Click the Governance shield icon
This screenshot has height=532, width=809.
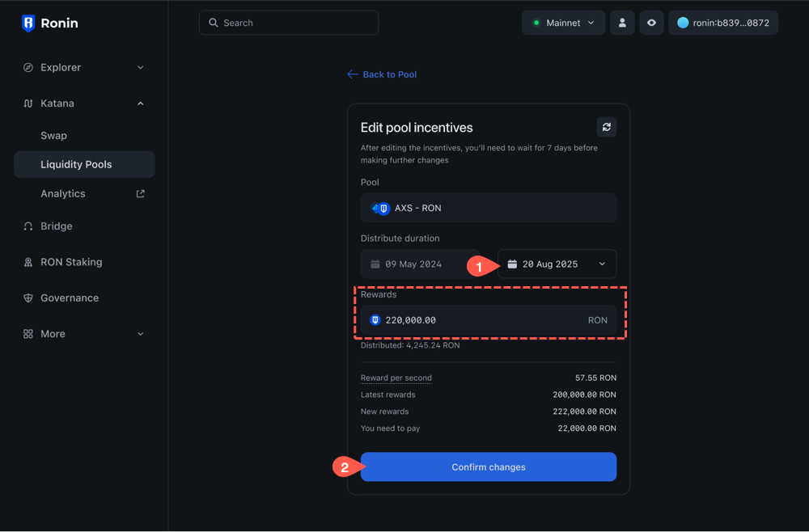click(28, 298)
